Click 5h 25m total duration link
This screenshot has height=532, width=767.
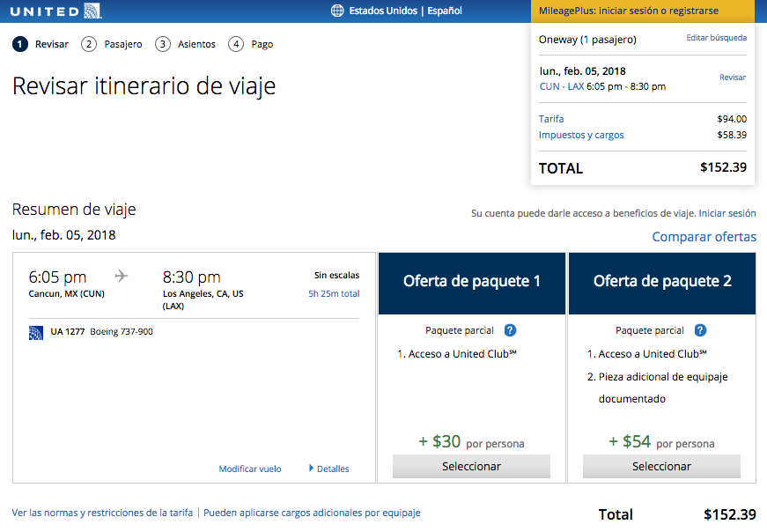334,293
